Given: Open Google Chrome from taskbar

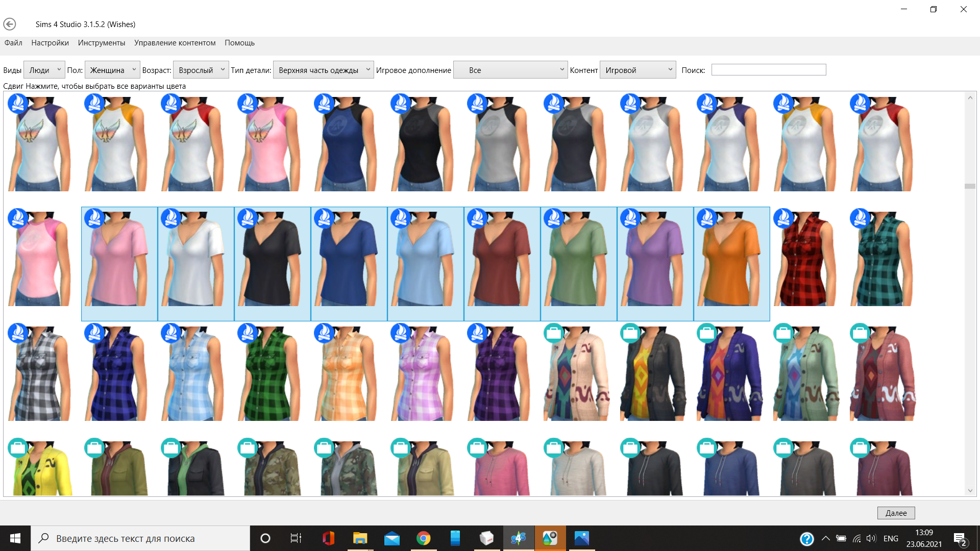Looking at the screenshot, I should 423,538.
